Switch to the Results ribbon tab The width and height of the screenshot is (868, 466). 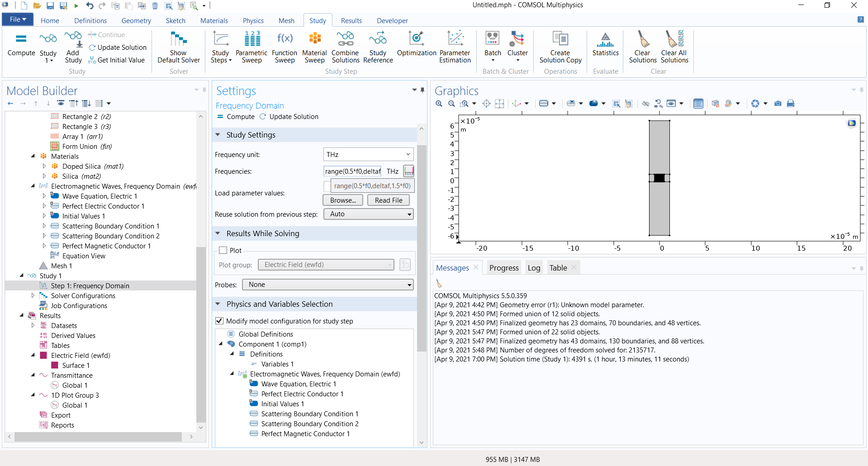[351, 21]
